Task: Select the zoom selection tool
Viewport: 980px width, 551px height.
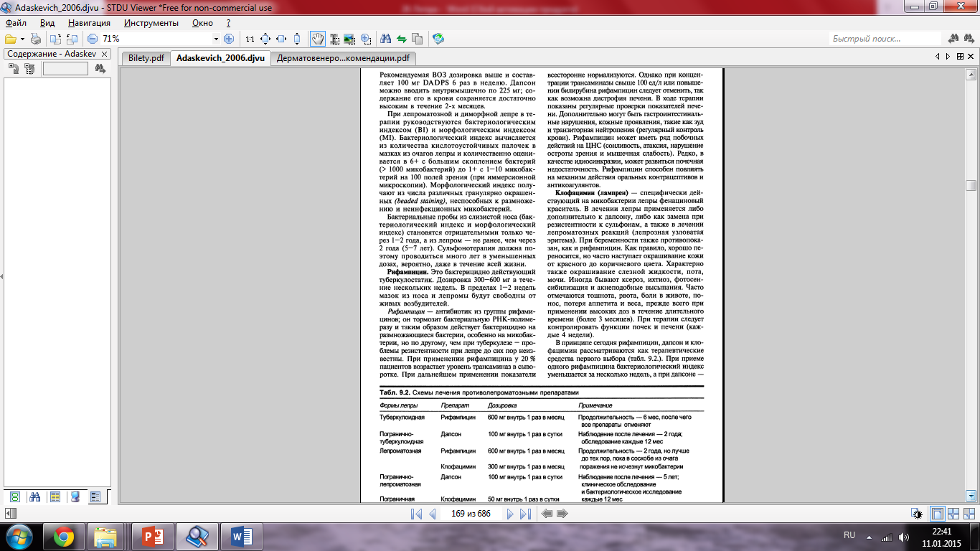Action: coord(366,39)
